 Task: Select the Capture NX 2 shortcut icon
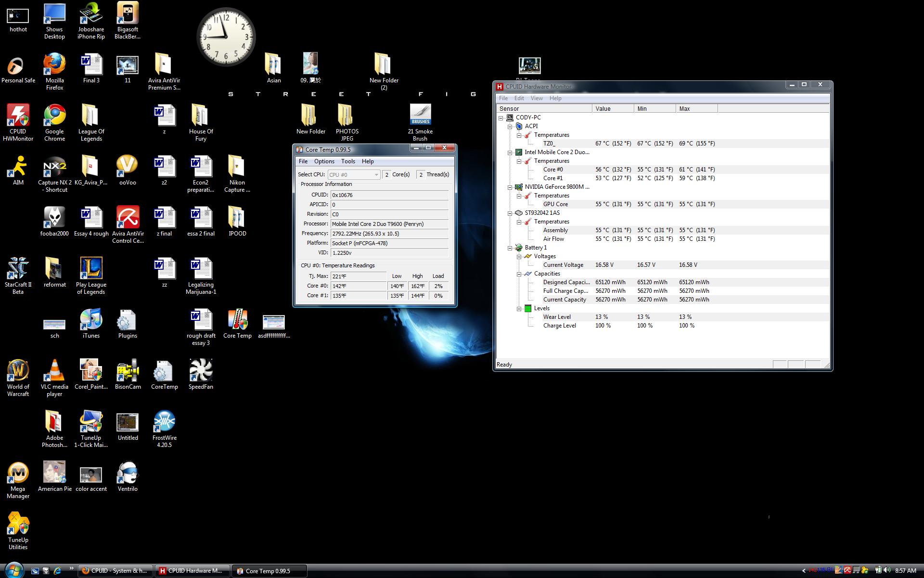[x=54, y=173]
